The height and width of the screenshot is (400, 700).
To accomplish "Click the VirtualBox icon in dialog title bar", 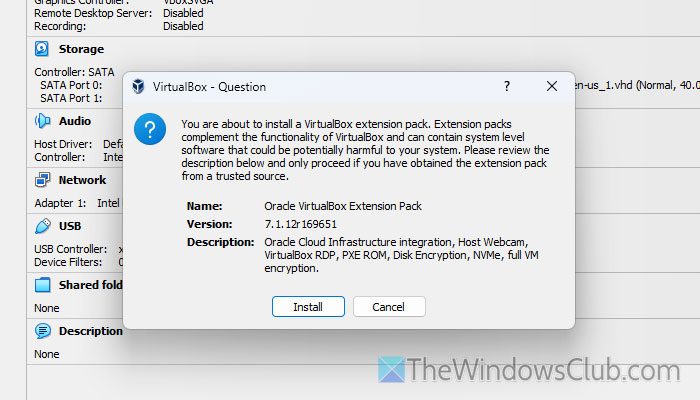I will [x=141, y=87].
